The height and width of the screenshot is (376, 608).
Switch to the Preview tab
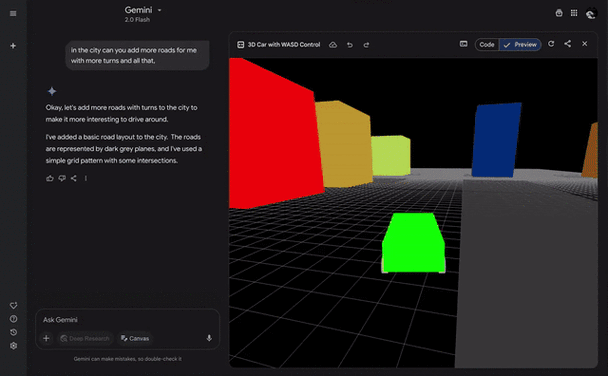click(x=520, y=45)
